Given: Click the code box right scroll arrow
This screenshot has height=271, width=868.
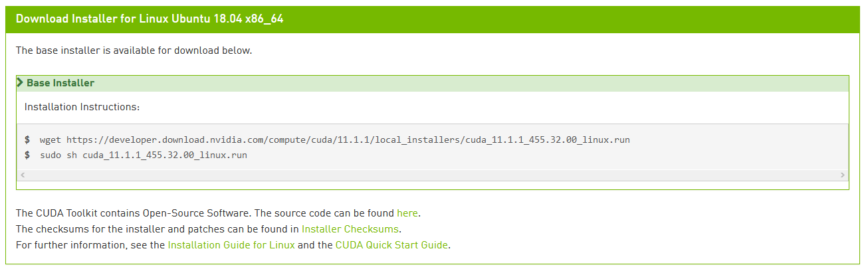Looking at the screenshot, I should click(843, 175).
